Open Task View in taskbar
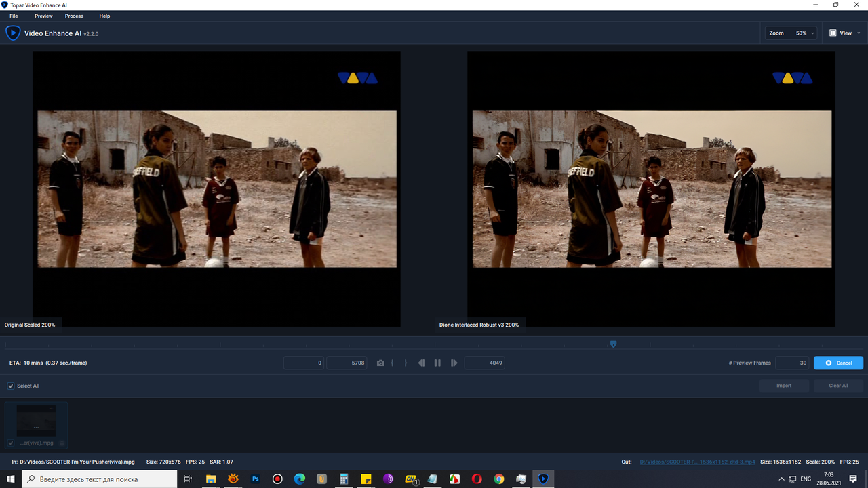Viewport: 868px width, 488px height. (189, 479)
